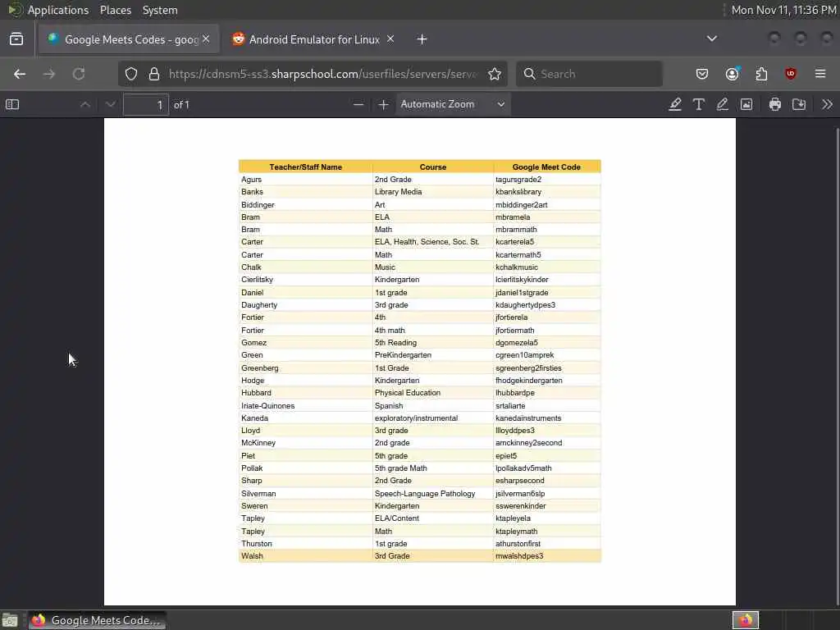Screen dimensions: 840x630
Task: Click the code 'cgreen10amprek'
Action: point(525,355)
